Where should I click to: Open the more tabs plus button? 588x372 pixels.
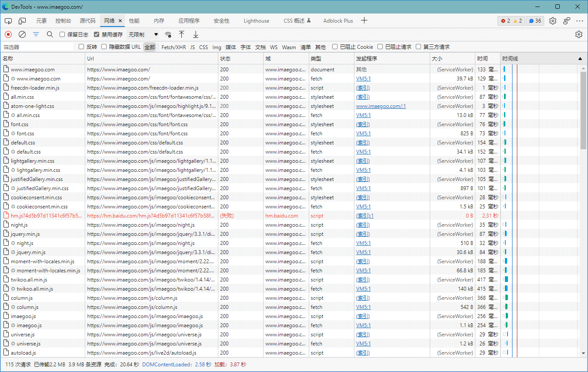364,20
